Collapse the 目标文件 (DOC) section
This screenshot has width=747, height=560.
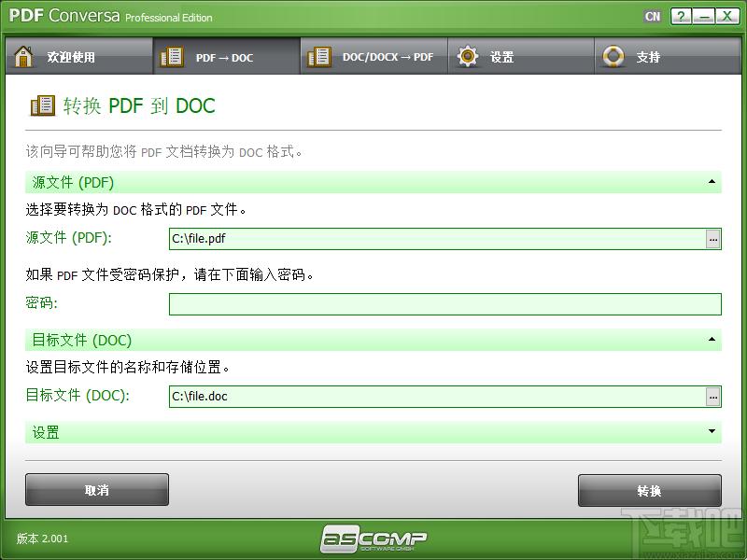[712, 339]
